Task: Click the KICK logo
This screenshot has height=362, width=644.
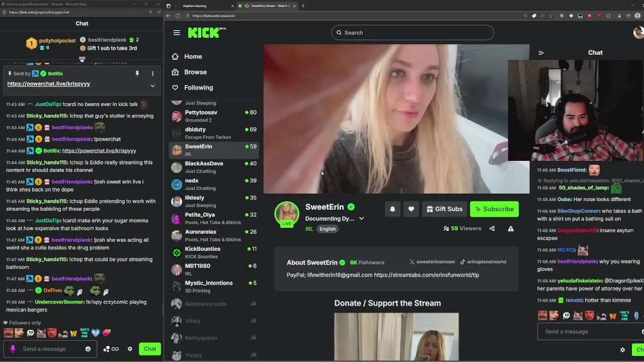Action: [206, 33]
